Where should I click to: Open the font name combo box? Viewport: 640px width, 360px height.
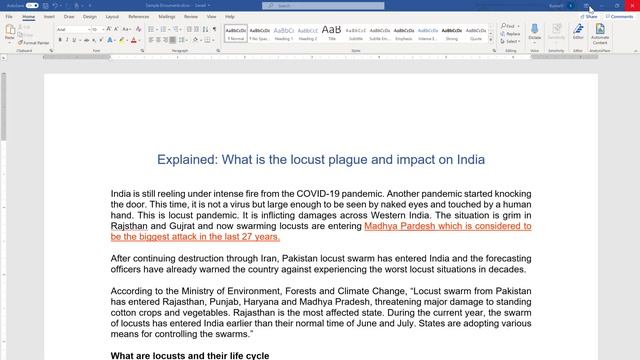point(73,29)
